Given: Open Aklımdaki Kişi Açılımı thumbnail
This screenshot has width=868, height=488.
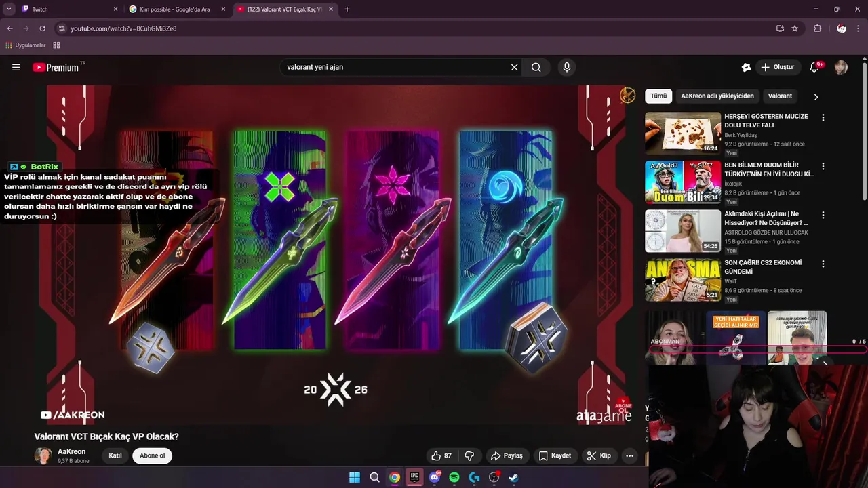Looking at the screenshot, I should [x=683, y=230].
